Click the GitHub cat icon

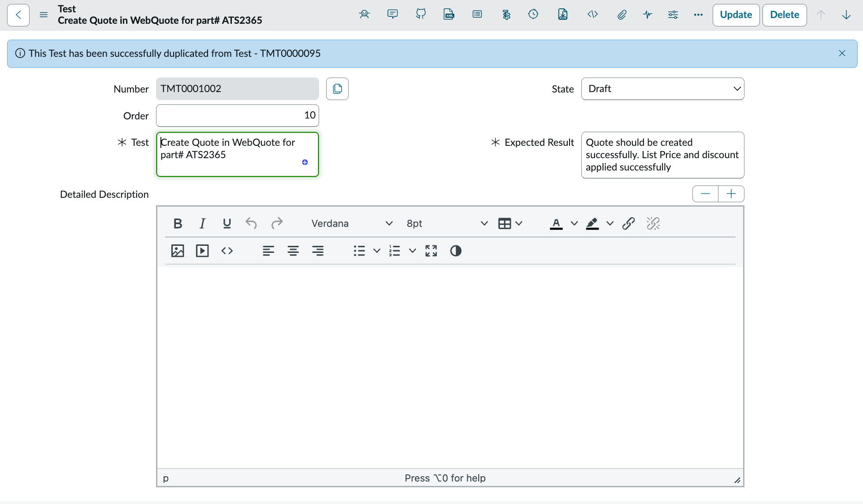(421, 15)
